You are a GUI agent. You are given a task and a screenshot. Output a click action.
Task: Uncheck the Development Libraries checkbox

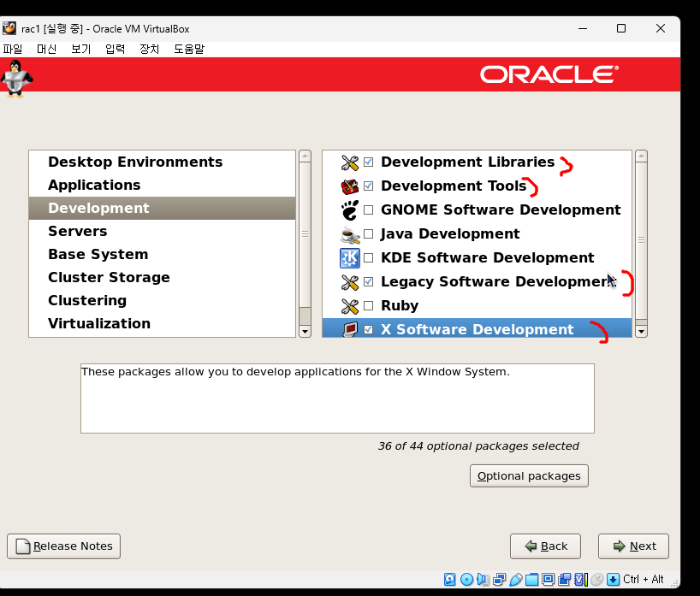click(x=368, y=162)
